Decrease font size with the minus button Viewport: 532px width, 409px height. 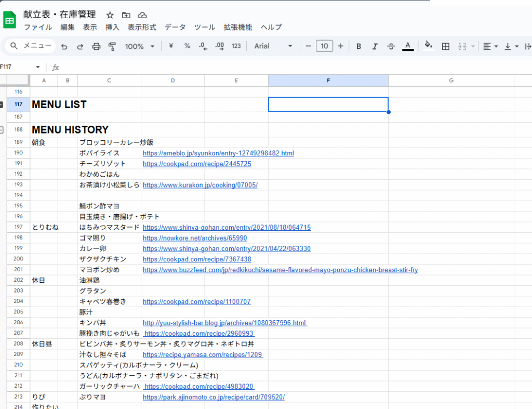pyautogui.click(x=308, y=46)
